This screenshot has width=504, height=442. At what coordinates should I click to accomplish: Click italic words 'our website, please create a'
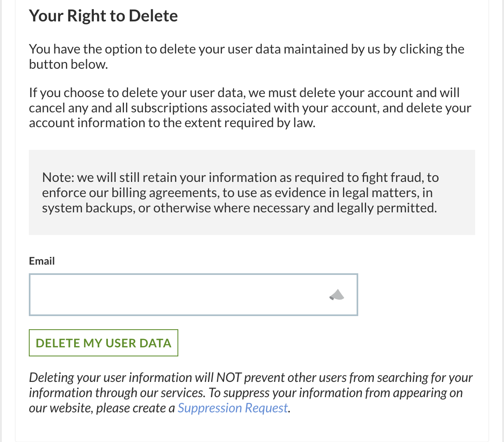[102, 408]
